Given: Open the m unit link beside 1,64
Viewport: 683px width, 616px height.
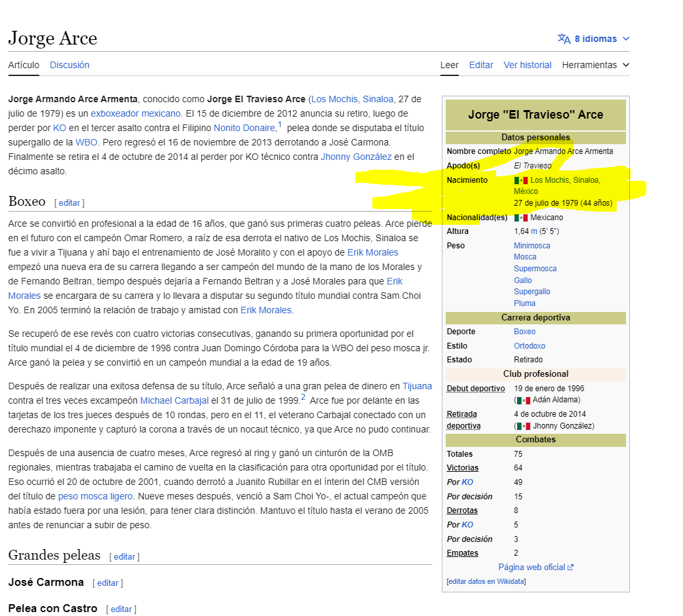Looking at the screenshot, I should pos(534,231).
